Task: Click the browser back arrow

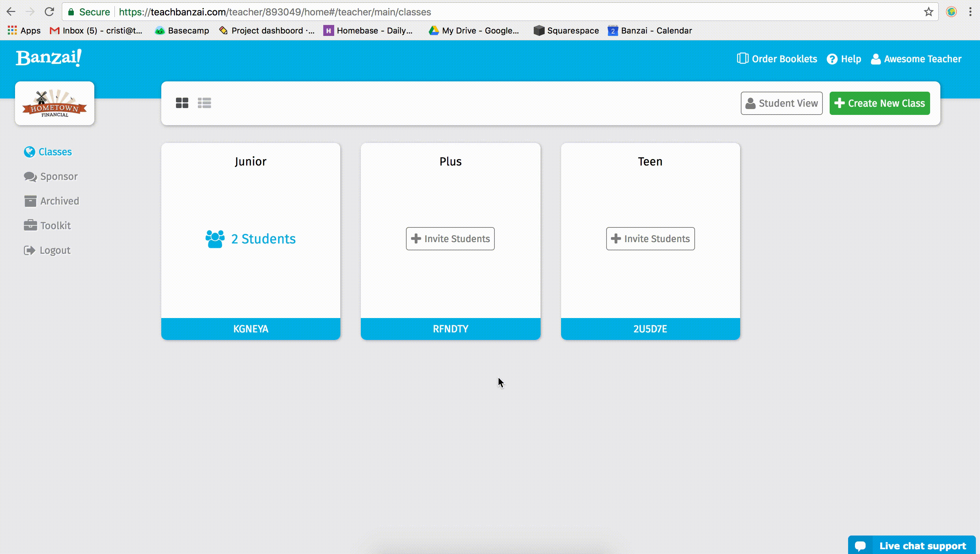Action: (11, 12)
